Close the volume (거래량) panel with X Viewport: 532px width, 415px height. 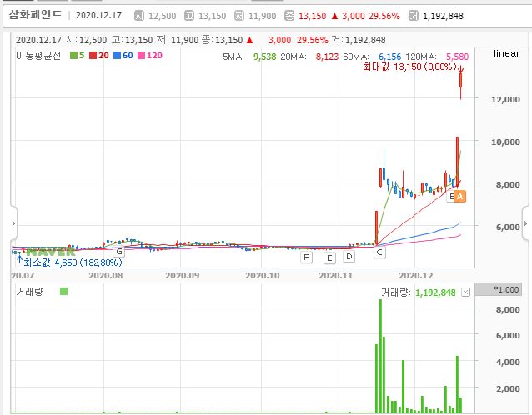[x=466, y=292]
